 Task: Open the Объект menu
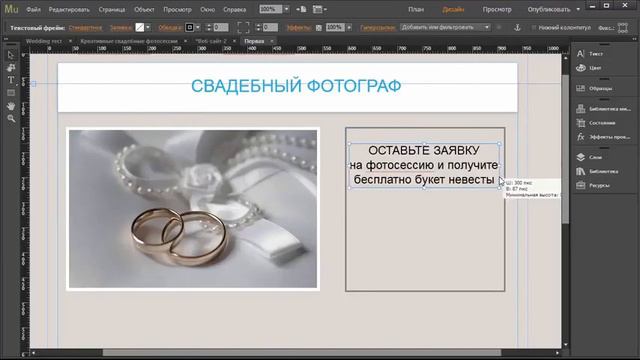tap(144, 9)
